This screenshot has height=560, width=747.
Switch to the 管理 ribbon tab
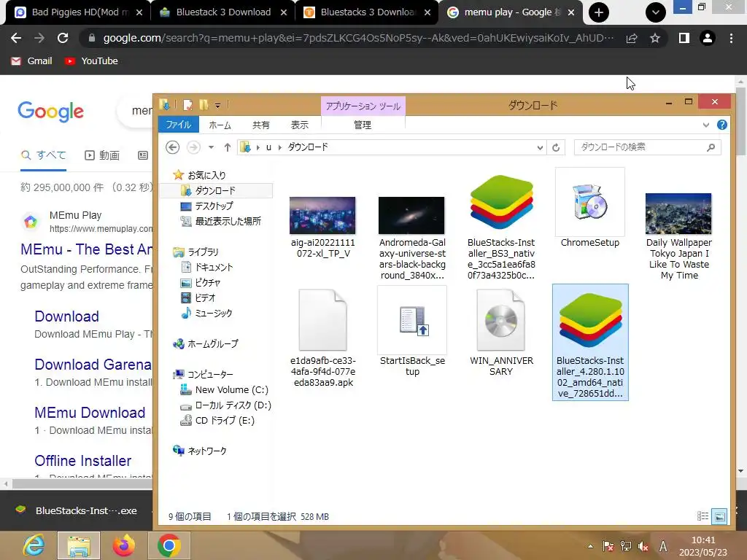point(363,125)
